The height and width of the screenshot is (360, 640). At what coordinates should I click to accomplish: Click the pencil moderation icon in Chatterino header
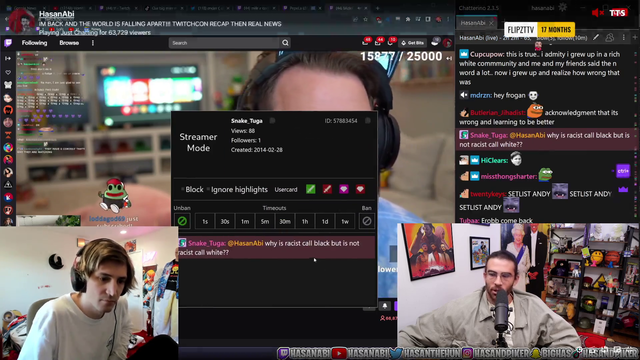(x=596, y=38)
